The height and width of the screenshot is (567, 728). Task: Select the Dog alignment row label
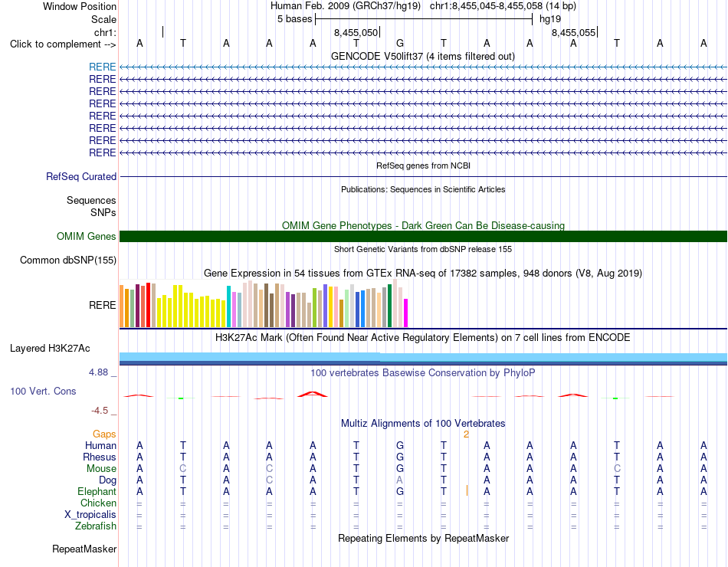108,480
